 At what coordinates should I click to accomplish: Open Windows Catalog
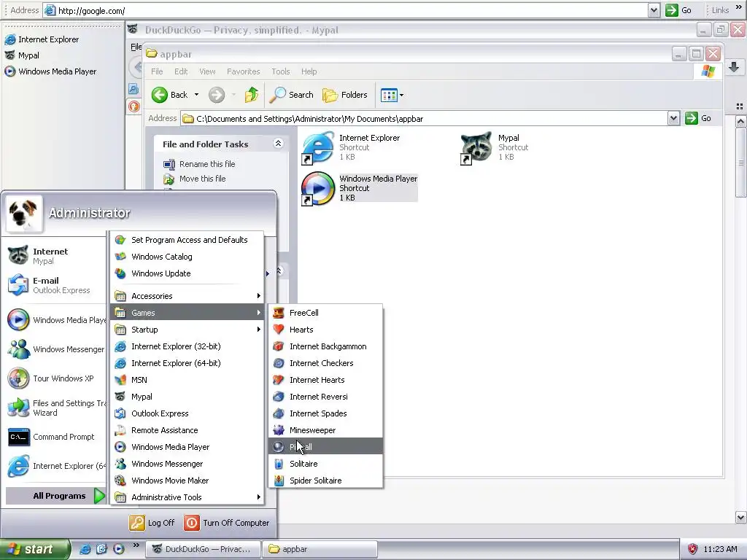click(187, 257)
